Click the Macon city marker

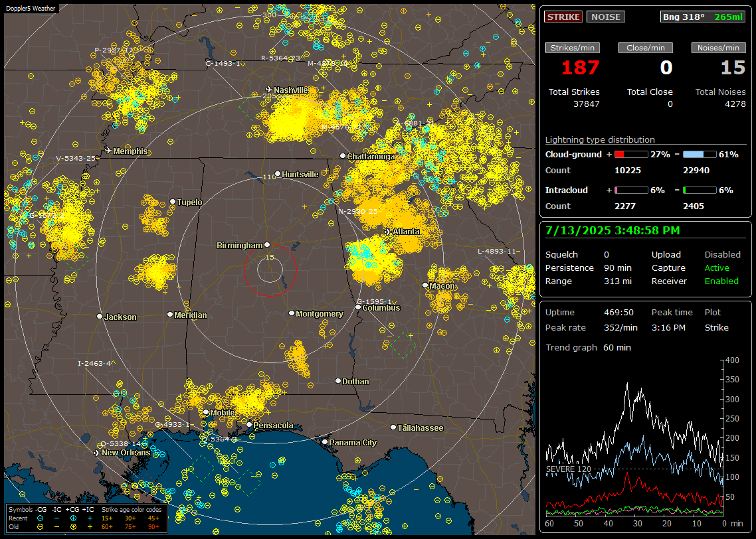coord(425,285)
